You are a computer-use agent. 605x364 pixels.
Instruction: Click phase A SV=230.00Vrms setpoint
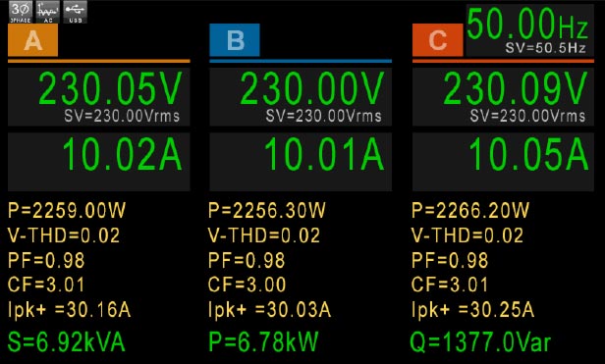pyautogui.click(x=122, y=116)
